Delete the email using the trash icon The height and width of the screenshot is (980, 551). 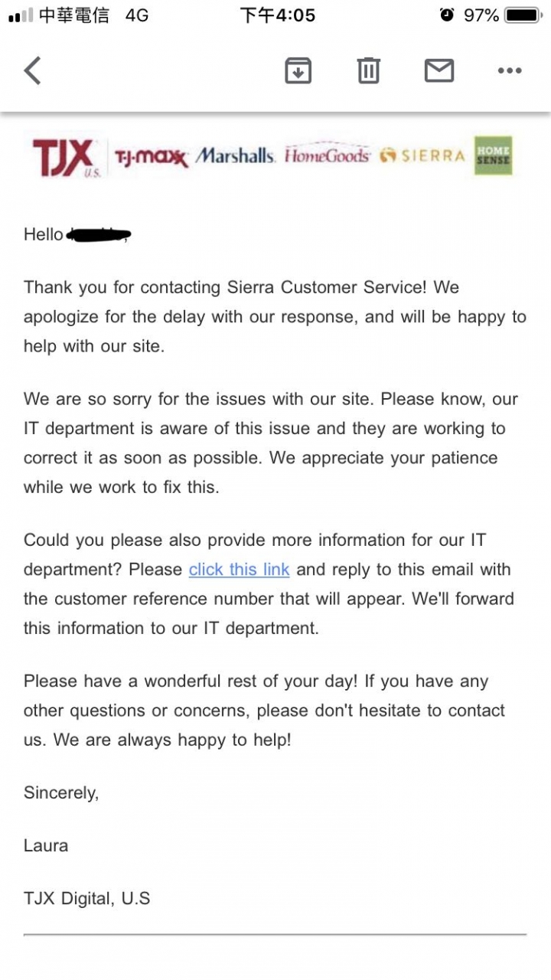(369, 70)
